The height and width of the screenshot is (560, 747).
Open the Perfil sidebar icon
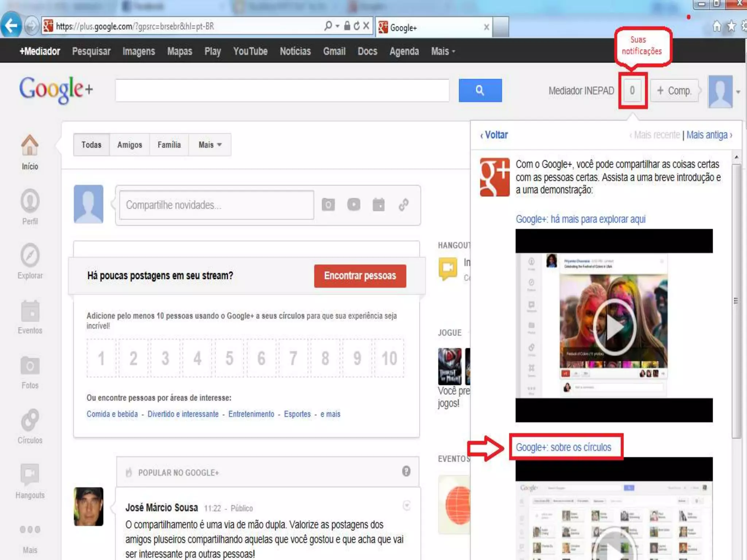coord(30,201)
